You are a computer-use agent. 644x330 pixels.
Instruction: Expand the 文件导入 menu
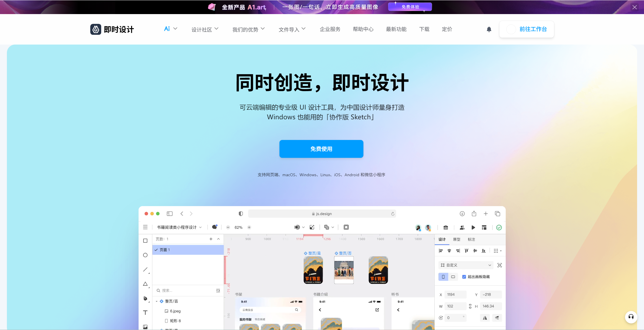click(x=292, y=29)
